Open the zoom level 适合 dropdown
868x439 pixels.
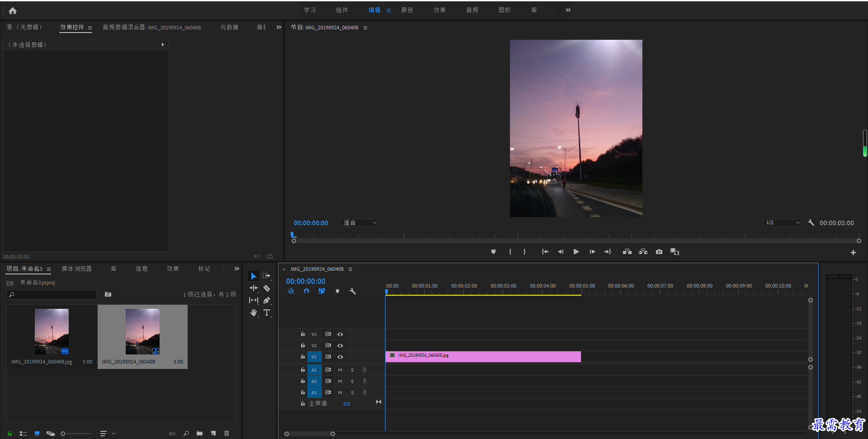pos(360,222)
